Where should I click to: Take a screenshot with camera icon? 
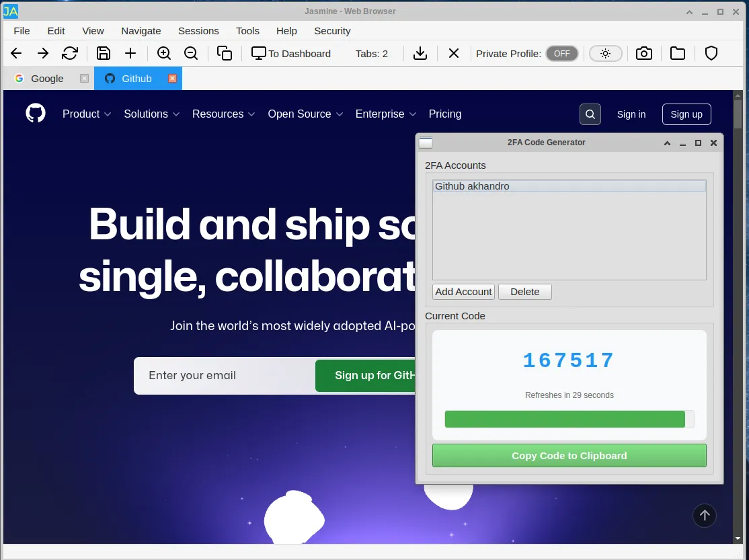(644, 54)
